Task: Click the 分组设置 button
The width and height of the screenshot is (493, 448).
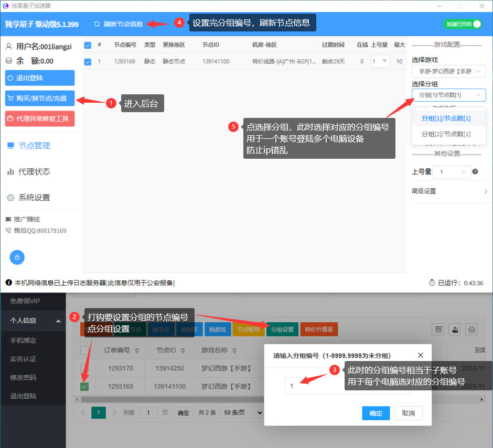Action: tap(282, 329)
